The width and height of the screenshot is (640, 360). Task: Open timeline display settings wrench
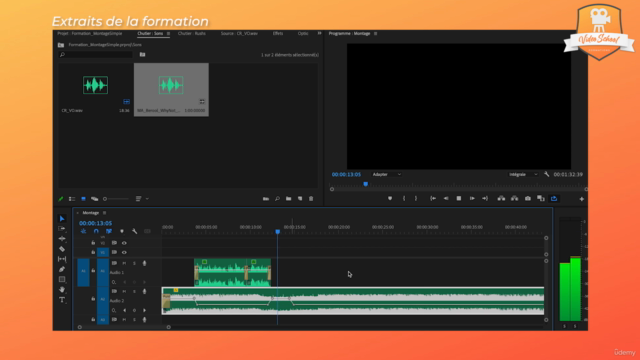[x=134, y=231]
